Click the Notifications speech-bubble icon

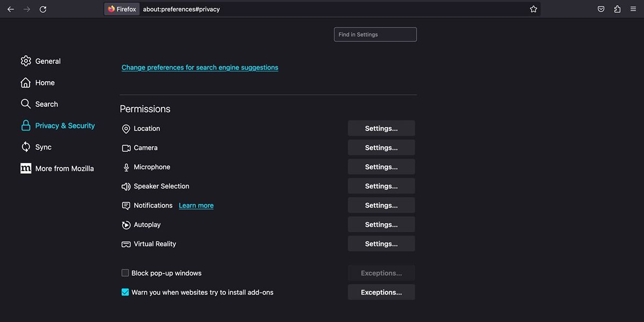click(x=126, y=205)
